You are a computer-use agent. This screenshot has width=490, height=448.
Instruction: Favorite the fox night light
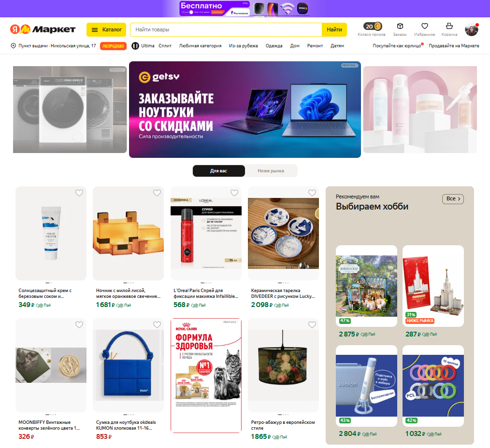(157, 193)
